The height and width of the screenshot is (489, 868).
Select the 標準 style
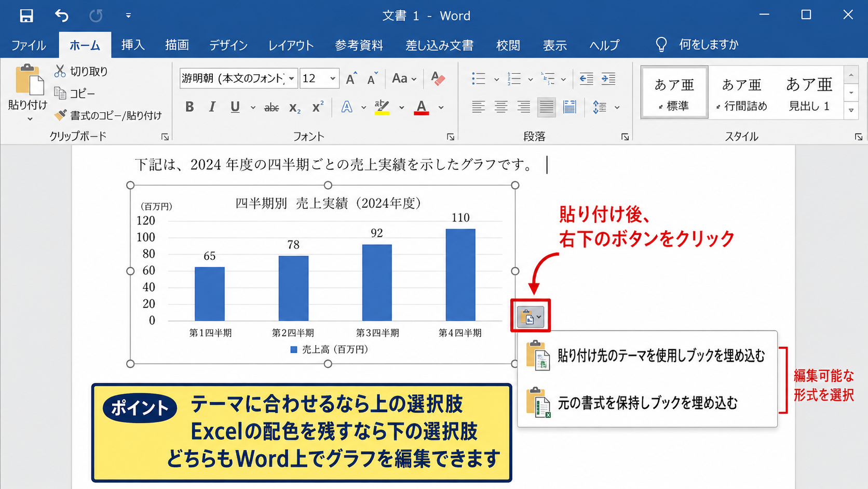(x=674, y=92)
